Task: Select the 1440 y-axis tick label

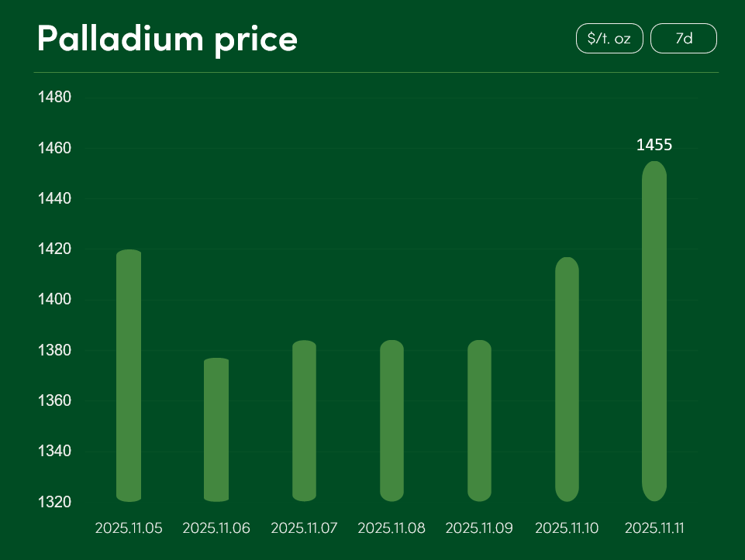Action: tap(54, 199)
